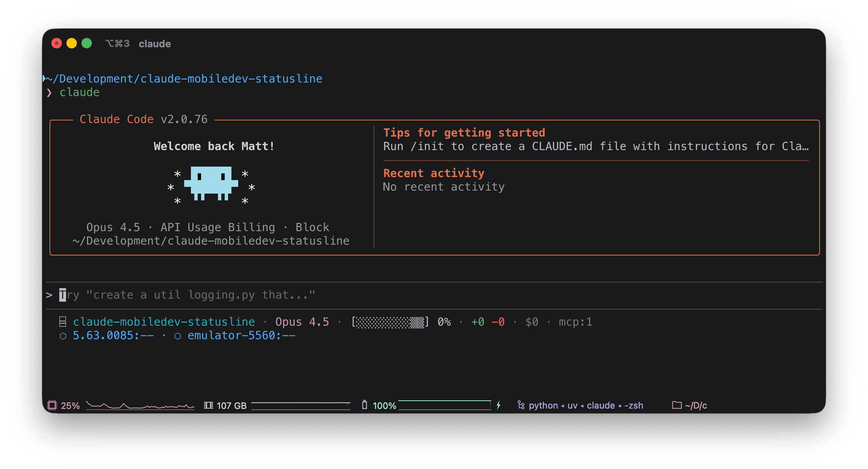
Task: Click the lightning bolt charging indicator
Action: tap(499, 405)
